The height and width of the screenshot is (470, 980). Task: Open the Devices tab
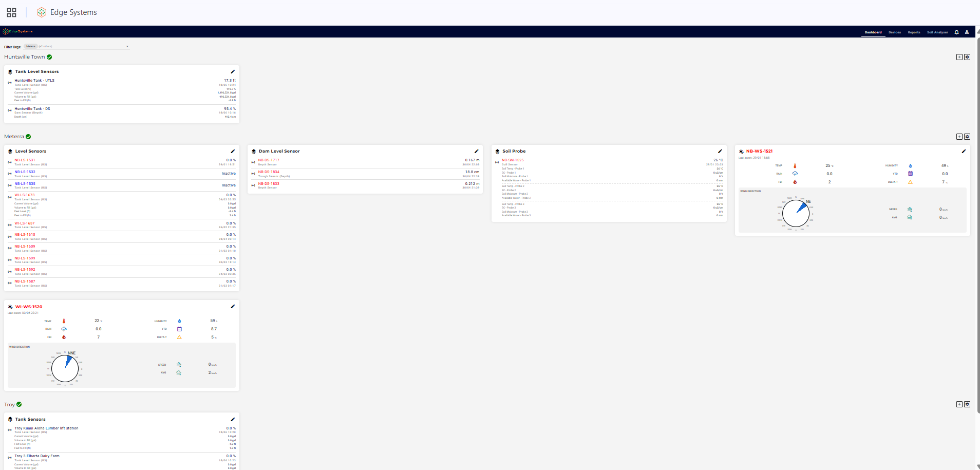point(895,32)
